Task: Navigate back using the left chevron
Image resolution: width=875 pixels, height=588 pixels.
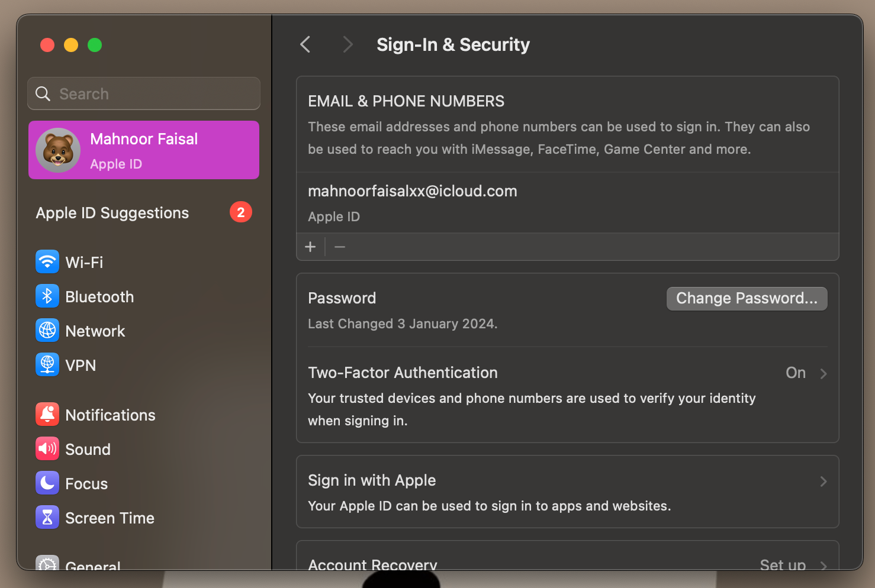Action: tap(305, 44)
